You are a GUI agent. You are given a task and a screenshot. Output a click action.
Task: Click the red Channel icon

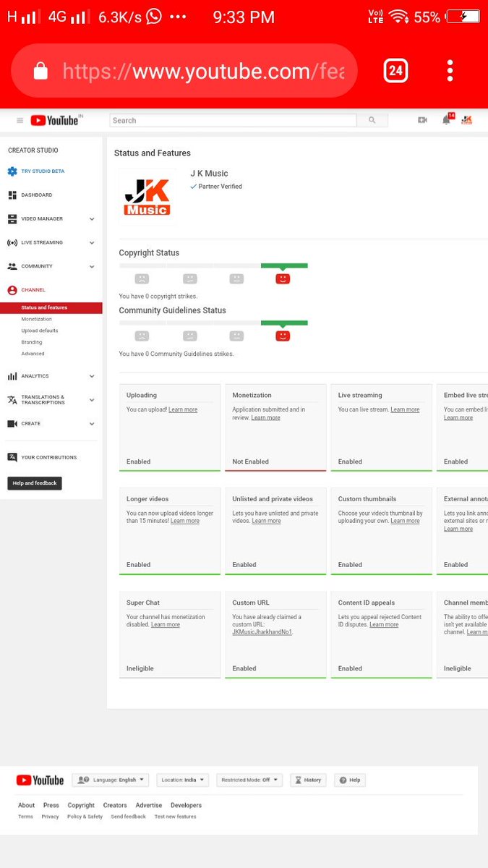coord(12,290)
